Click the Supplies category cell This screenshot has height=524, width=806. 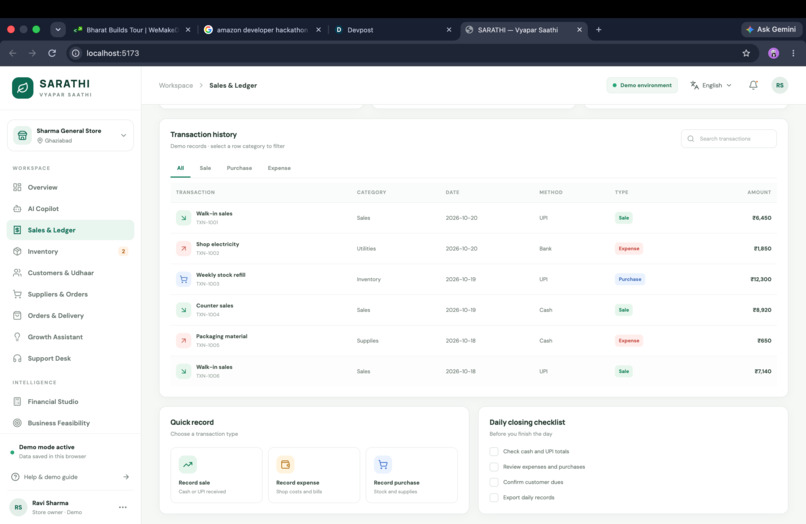368,340
